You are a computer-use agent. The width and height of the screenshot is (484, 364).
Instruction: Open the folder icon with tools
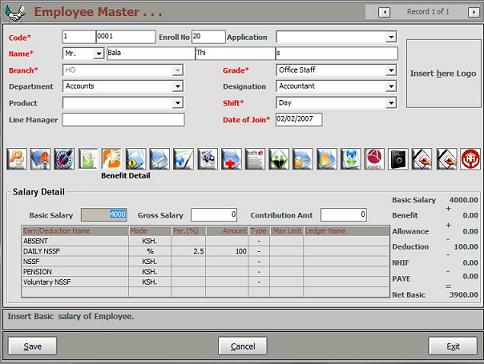coord(160,159)
